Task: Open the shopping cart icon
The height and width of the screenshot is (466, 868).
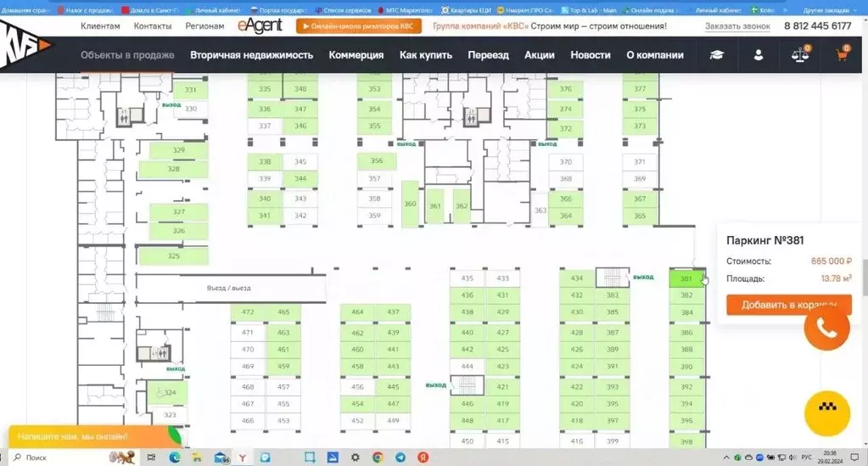Action: (842, 55)
